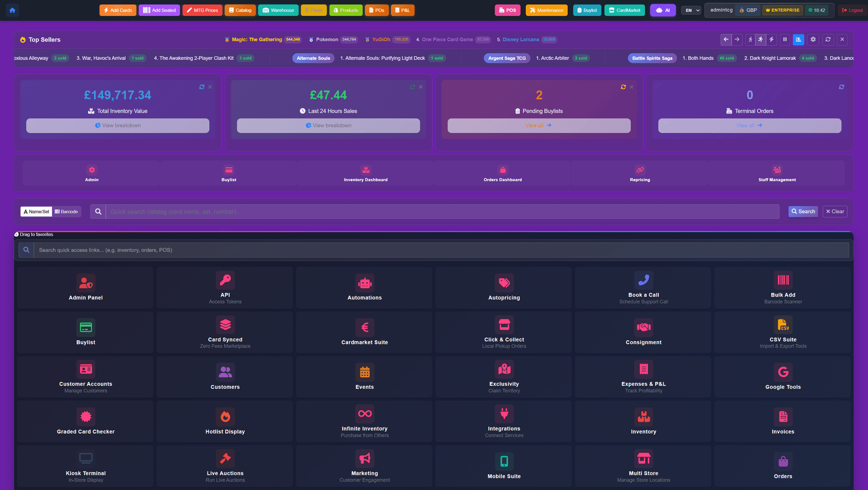The height and width of the screenshot is (490, 868).
Task: Click View all for Pending Buylists
Action: tap(538, 125)
